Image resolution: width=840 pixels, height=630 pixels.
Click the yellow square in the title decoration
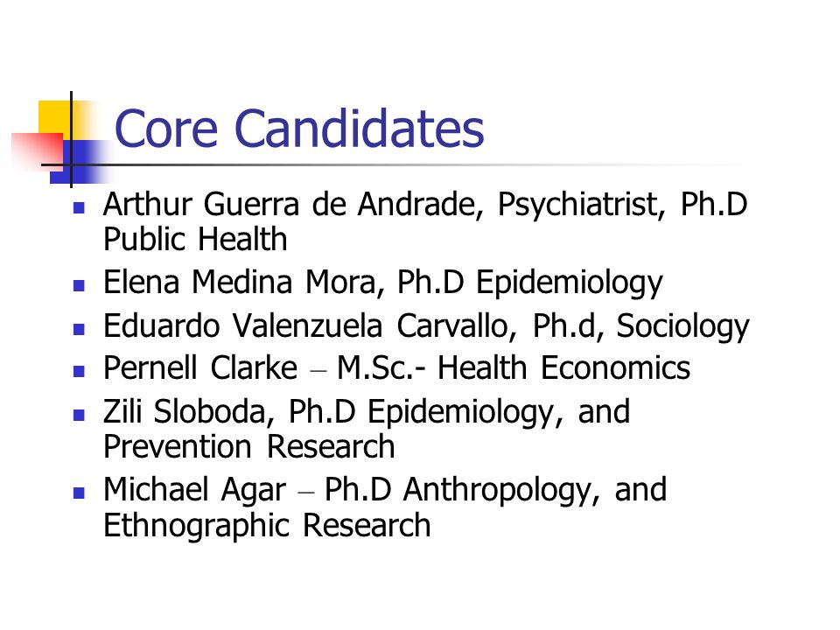[58, 119]
